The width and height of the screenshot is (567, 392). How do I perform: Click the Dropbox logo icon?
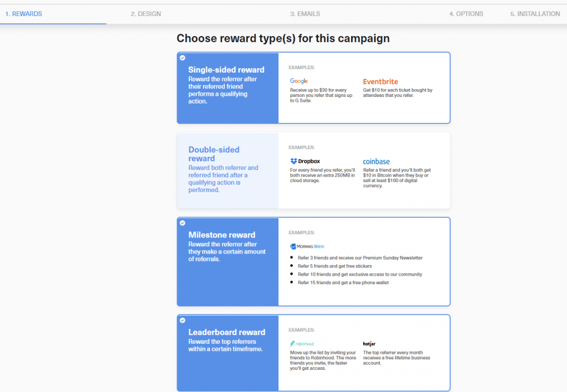pos(293,161)
